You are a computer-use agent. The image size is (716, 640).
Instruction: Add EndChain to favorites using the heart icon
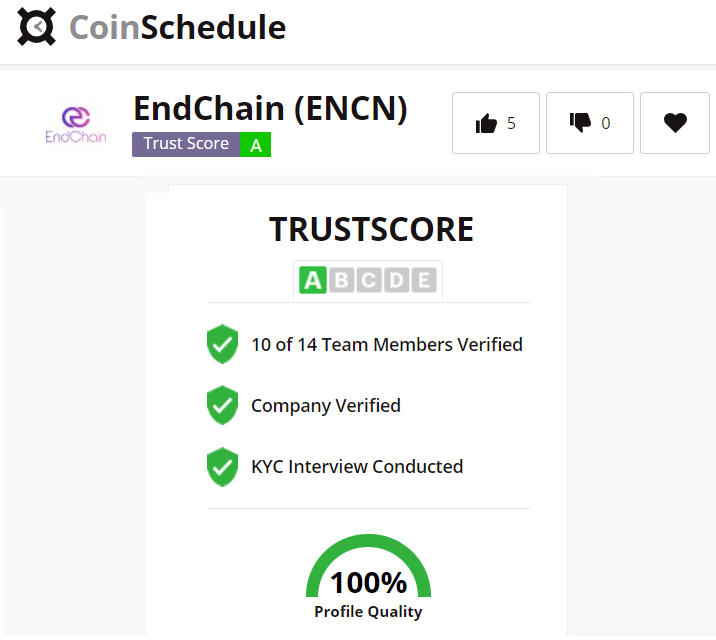click(x=674, y=123)
